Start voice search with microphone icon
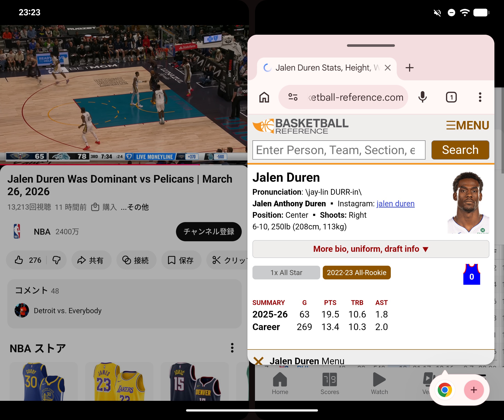504x420 pixels. [x=423, y=97]
